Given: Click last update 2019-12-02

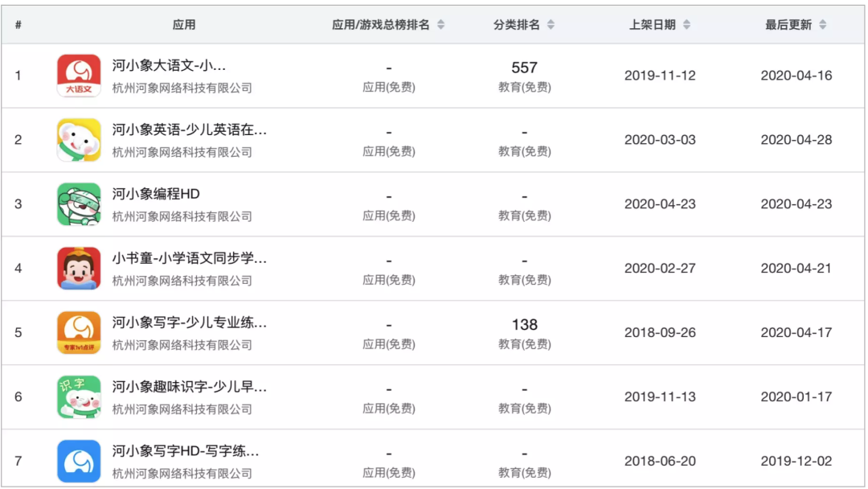Looking at the screenshot, I should pyautogui.click(x=796, y=461).
